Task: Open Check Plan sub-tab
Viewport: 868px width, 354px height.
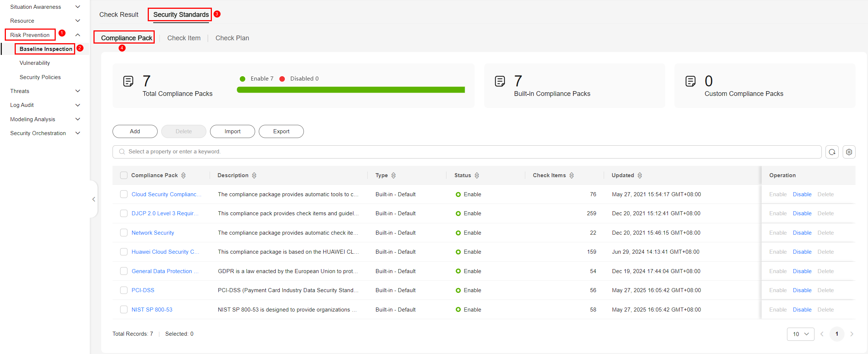Action: point(232,38)
